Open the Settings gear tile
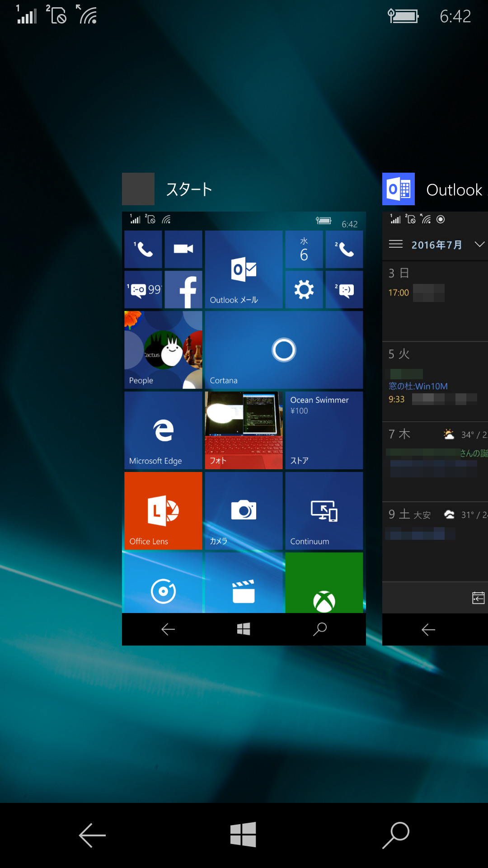This screenshot has height=868, width=488. tap(304, 289)
